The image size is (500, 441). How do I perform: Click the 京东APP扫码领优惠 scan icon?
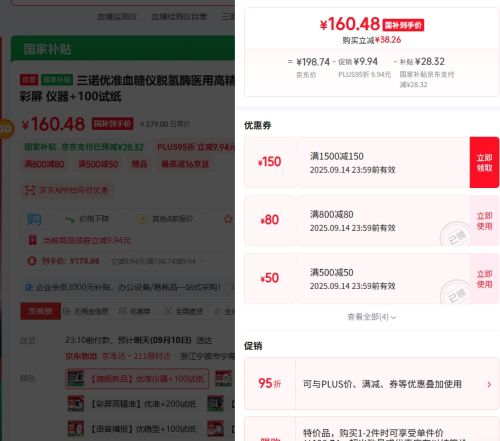pyautogui.click(x=30, y=190)
